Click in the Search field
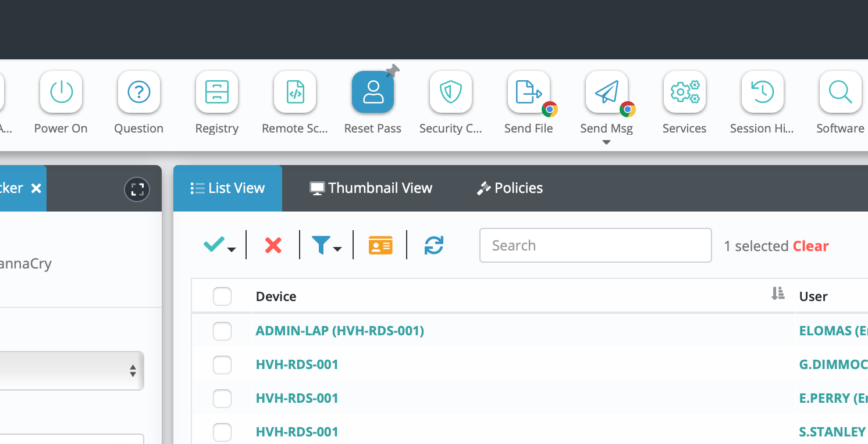 tap(596, 245)
